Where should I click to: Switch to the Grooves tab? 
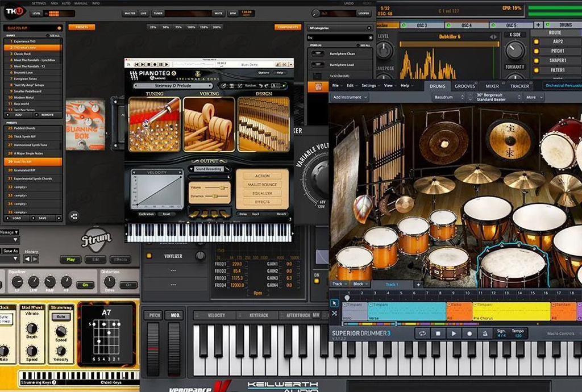[464, 86]
